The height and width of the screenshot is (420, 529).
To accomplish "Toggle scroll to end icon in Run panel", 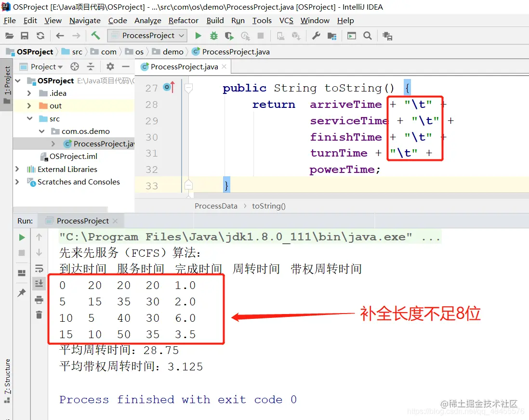I will click(39, 283).
